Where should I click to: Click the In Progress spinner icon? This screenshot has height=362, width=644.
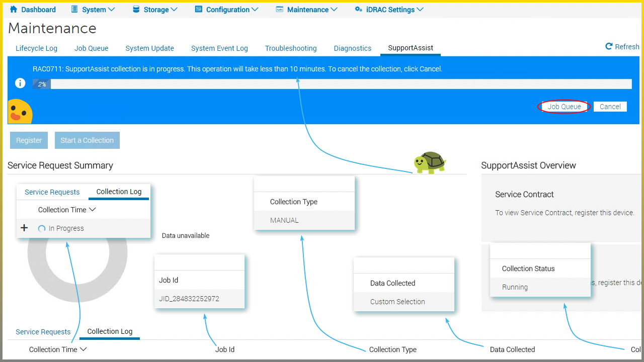[42, 228]
